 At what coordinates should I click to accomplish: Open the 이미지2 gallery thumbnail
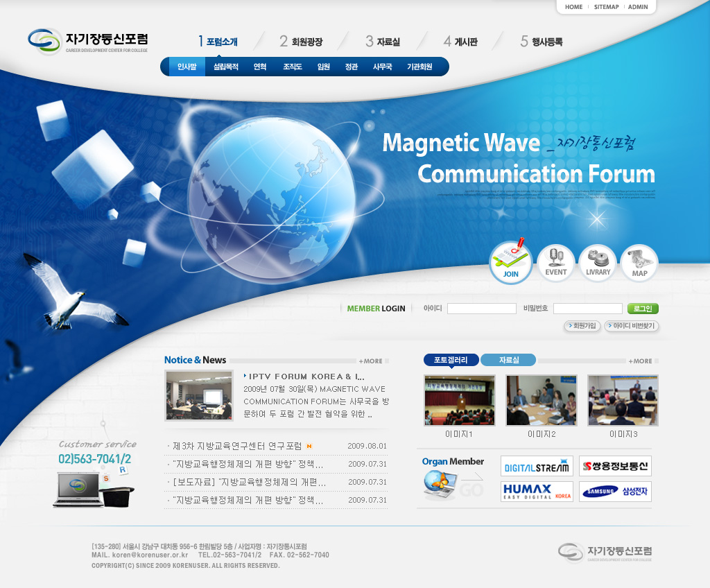click(542, 401)
